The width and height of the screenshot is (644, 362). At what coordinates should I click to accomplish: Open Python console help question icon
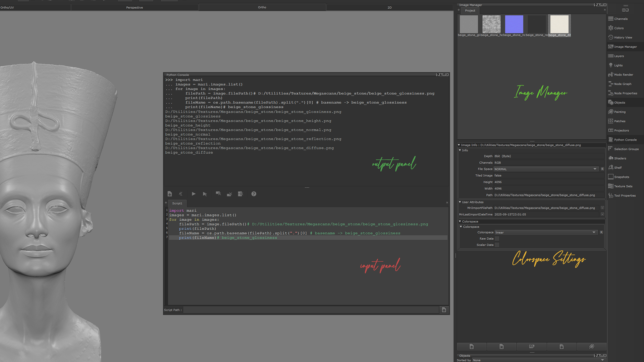[254, 194]
